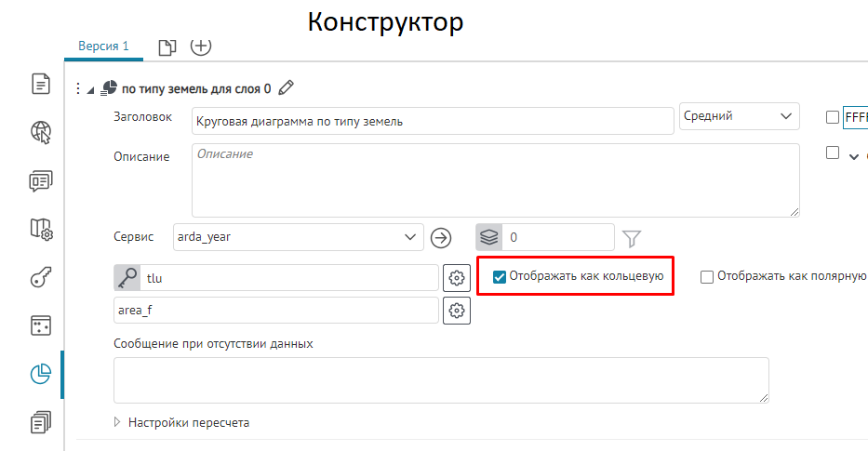868x451 pixels.
Task: Enable 'Отображать как полярную' checkbox
Action: click(707, 277)
